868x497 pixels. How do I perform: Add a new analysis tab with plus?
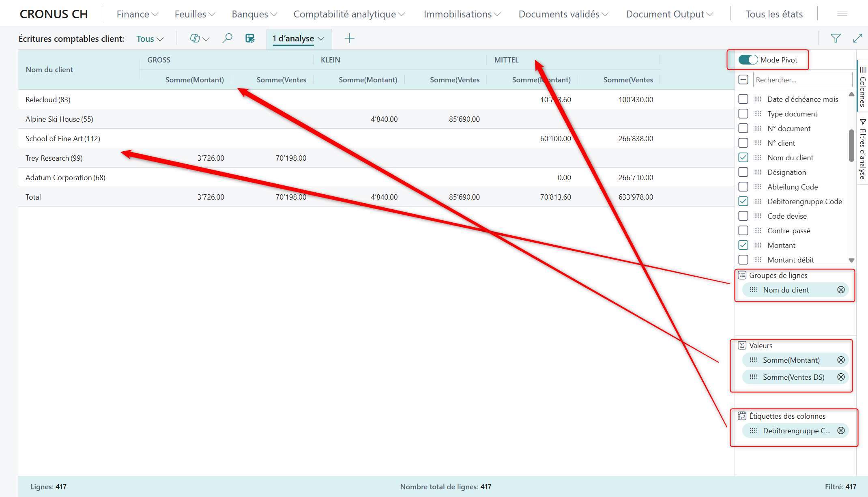click(x=349, y=39)
